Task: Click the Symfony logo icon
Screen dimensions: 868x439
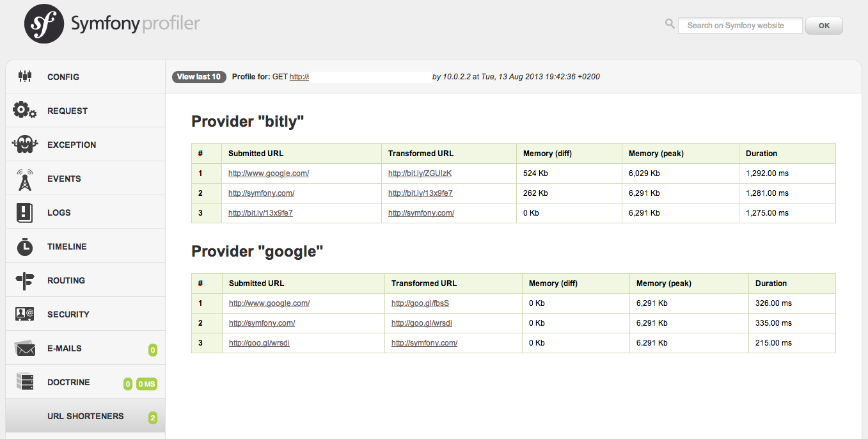Action: pos(44,24)
